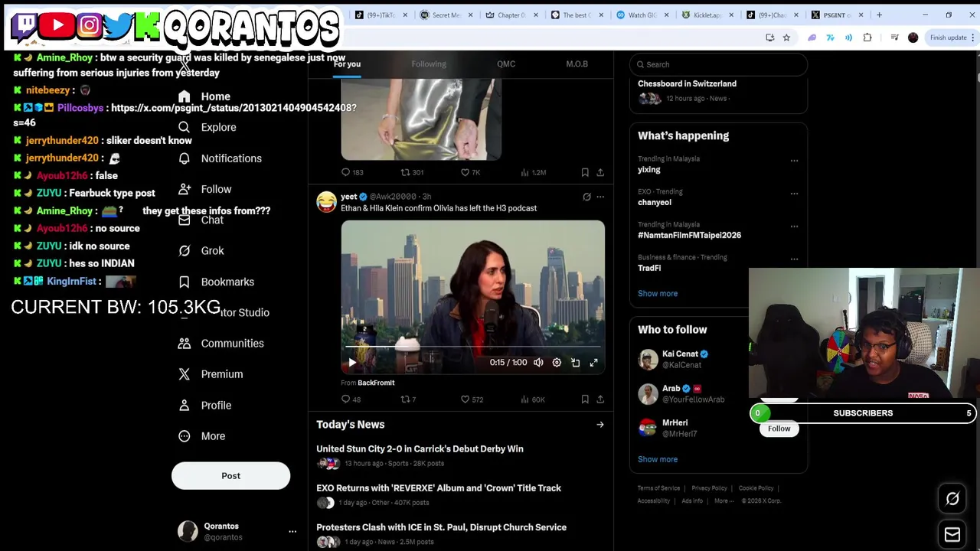Switch to the Following tab
Image resolution: width=980 pixels, height=551 pixels.
point(429,64)
